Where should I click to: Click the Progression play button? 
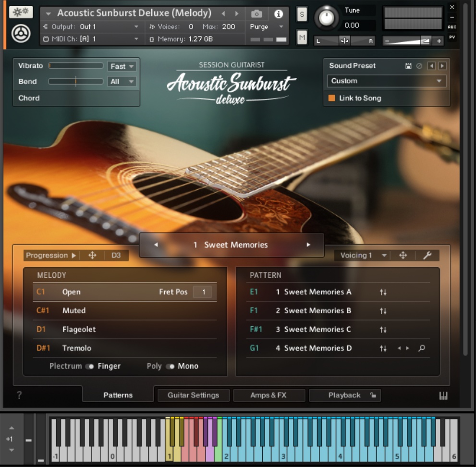click(74, 256)
